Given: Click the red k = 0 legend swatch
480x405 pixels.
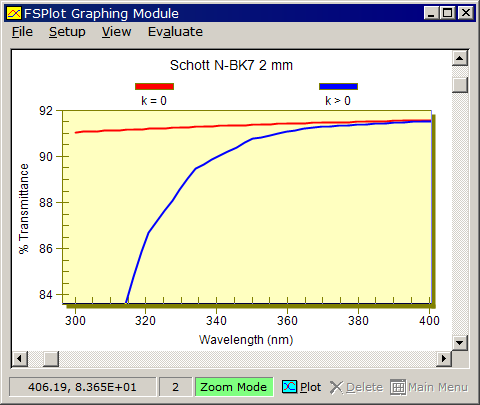Looking at the screenshot, I should pyautogui.click(x=154, y=86).
